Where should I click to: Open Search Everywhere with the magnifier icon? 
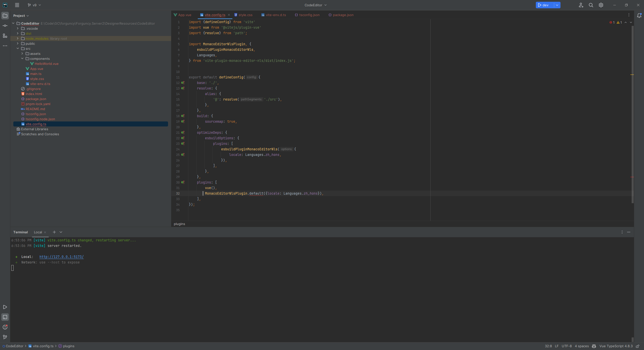click(591, 5)
